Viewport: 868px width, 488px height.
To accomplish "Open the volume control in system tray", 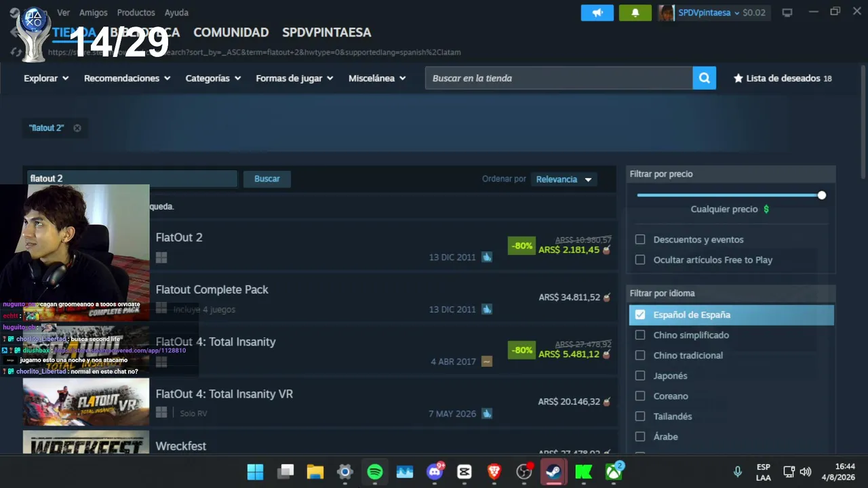I will point(806,472).
